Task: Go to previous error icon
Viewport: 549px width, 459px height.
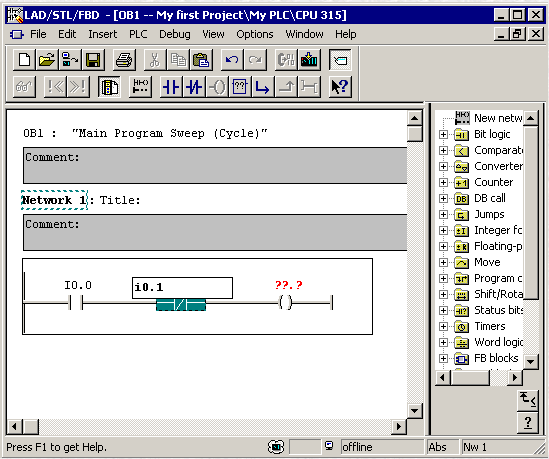Action: [x=55, y=87]
